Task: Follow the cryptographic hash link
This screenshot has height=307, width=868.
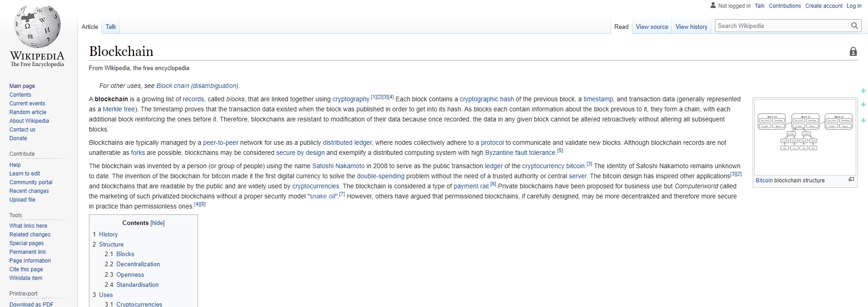Action: 487,99
